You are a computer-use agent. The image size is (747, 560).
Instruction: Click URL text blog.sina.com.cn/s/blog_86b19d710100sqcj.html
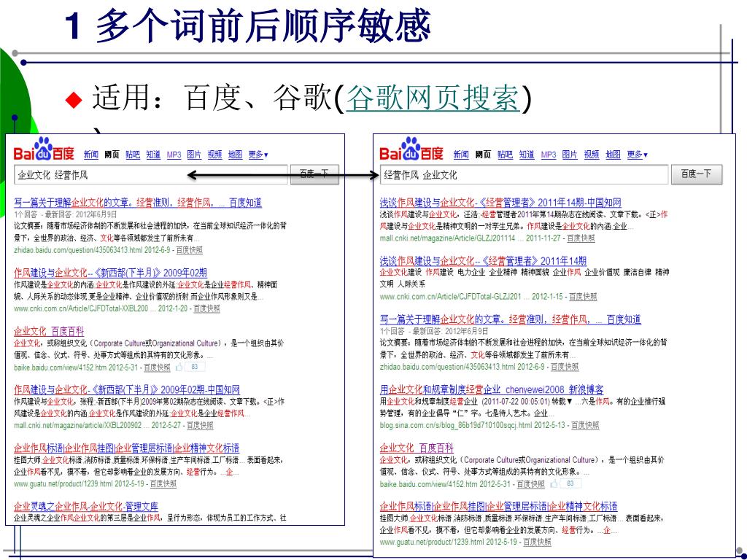coord(455,425)
